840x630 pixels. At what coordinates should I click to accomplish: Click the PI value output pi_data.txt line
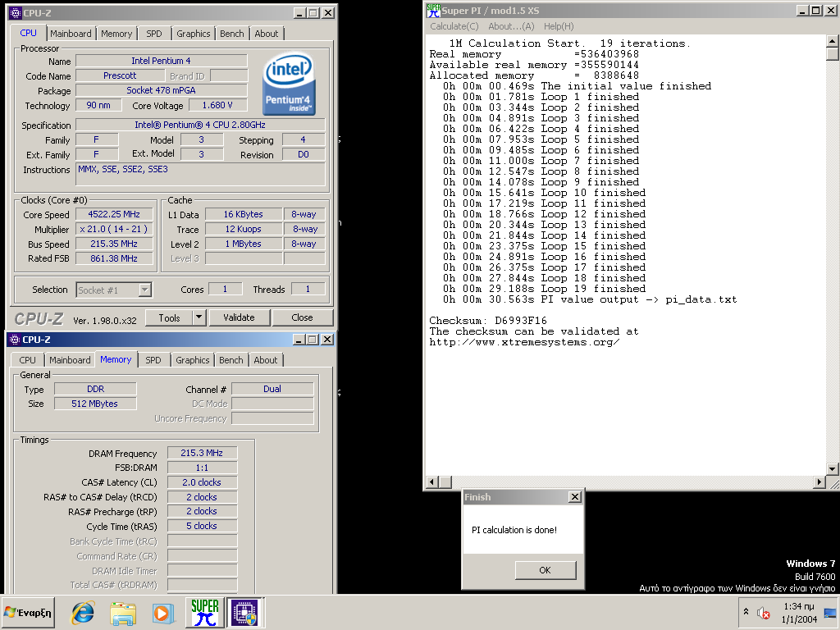click(x=590, y=299)
